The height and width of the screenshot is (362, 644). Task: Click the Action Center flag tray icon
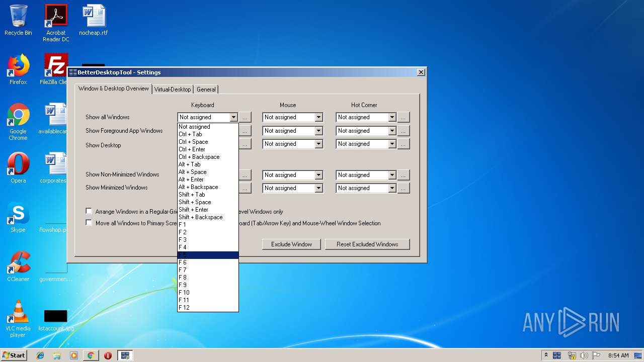pos(596,355)
